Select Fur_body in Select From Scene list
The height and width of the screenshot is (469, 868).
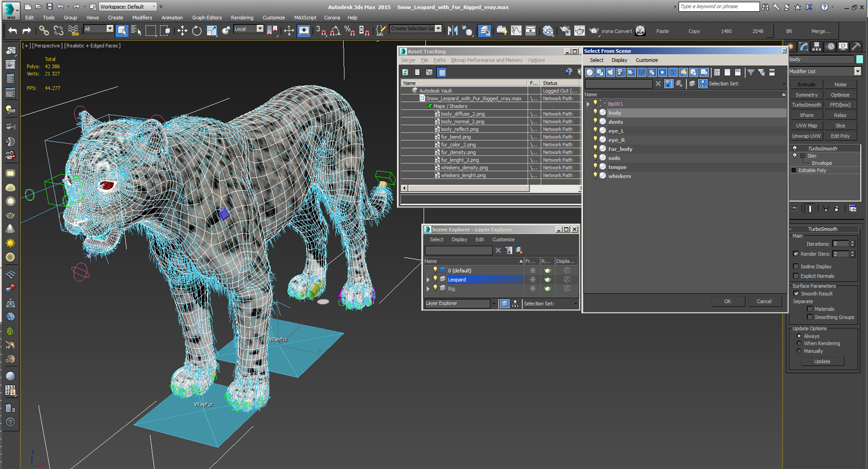pos(621,149)
